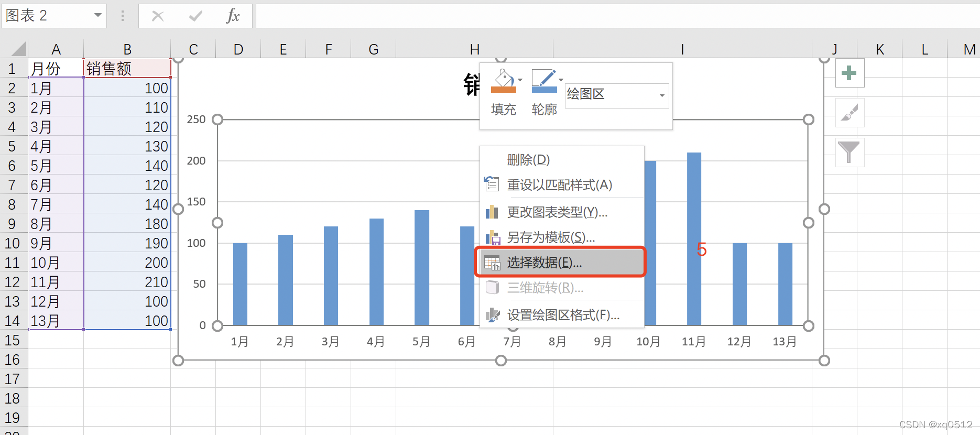The image size is (980, 435).
Task: Click cell B2 with value 100
Action: (x=127, y=88)
